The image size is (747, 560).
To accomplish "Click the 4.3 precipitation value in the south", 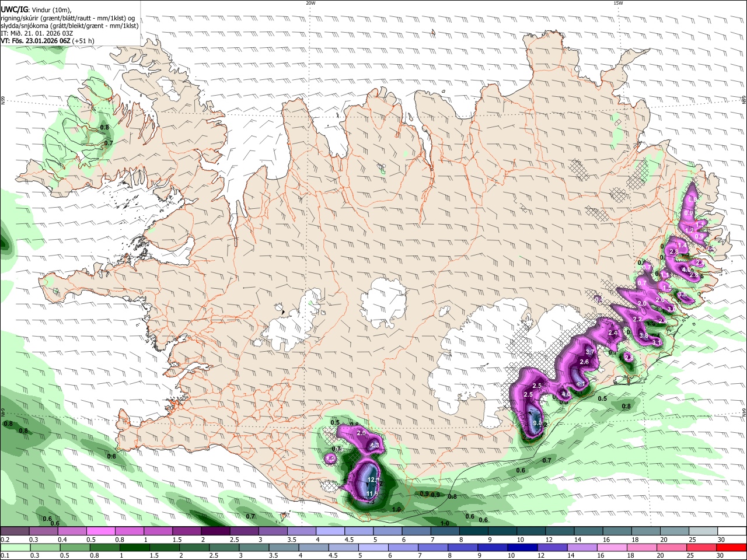I will pyautogui.click(x=375, y=446).
